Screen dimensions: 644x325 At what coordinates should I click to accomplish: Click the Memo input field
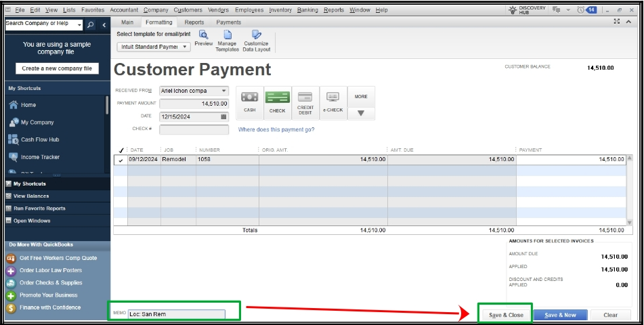[x=176, y=314]
